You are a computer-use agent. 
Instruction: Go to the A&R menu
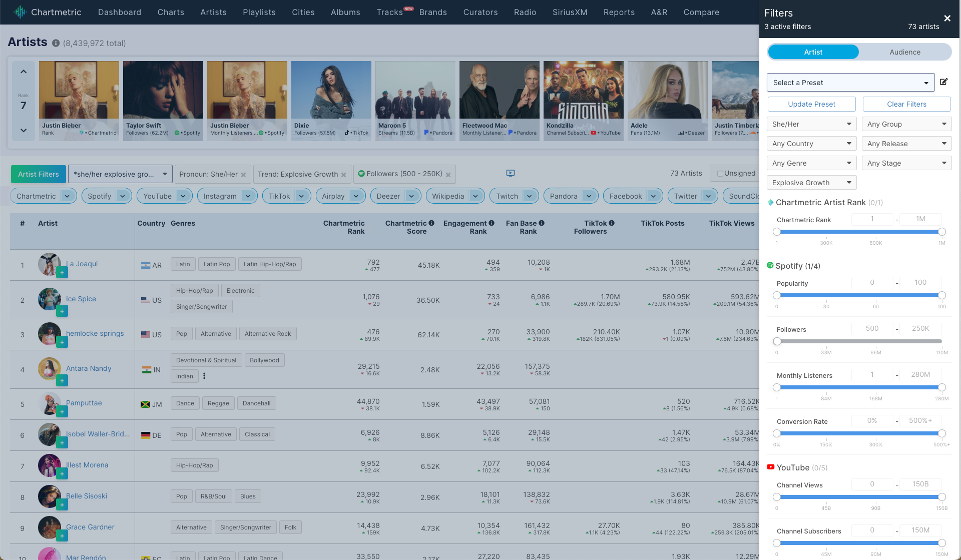pos(659,12)
